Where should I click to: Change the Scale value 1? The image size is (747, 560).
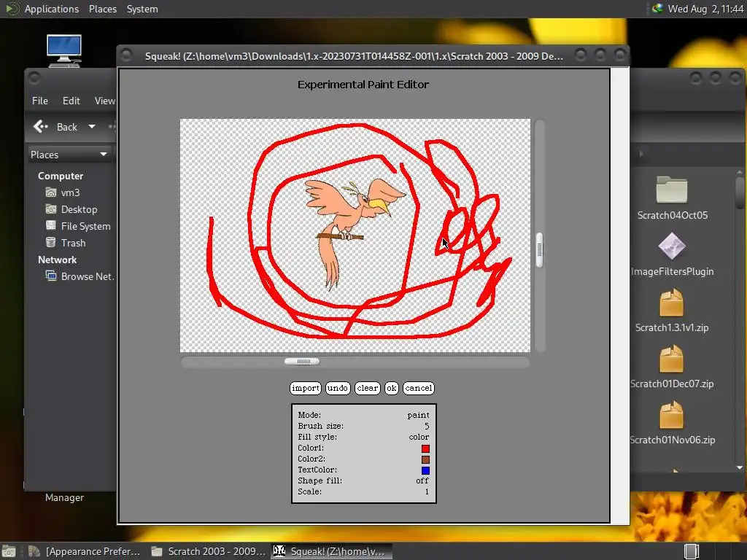[427, 492]
